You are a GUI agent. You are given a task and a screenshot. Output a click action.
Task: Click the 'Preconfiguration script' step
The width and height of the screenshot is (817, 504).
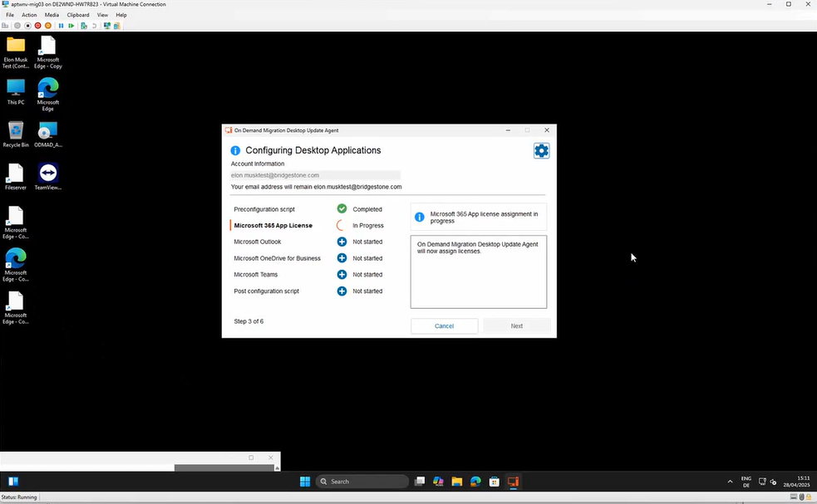pyautogui.click(x=264, y=209)
